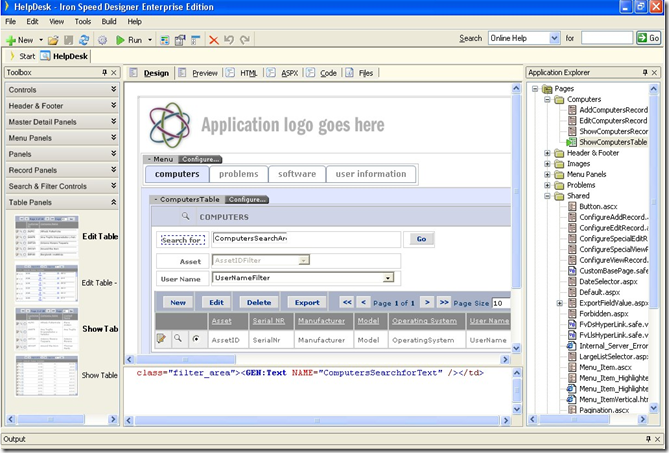Expand the Header & Footer tree node
Viewport: 669px width, 453px height.
click(547, 153)
